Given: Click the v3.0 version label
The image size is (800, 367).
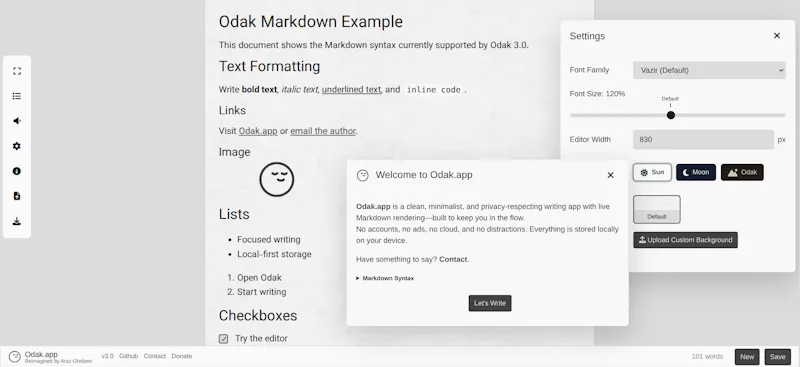Looking at the screenshot, I should 107,356.
